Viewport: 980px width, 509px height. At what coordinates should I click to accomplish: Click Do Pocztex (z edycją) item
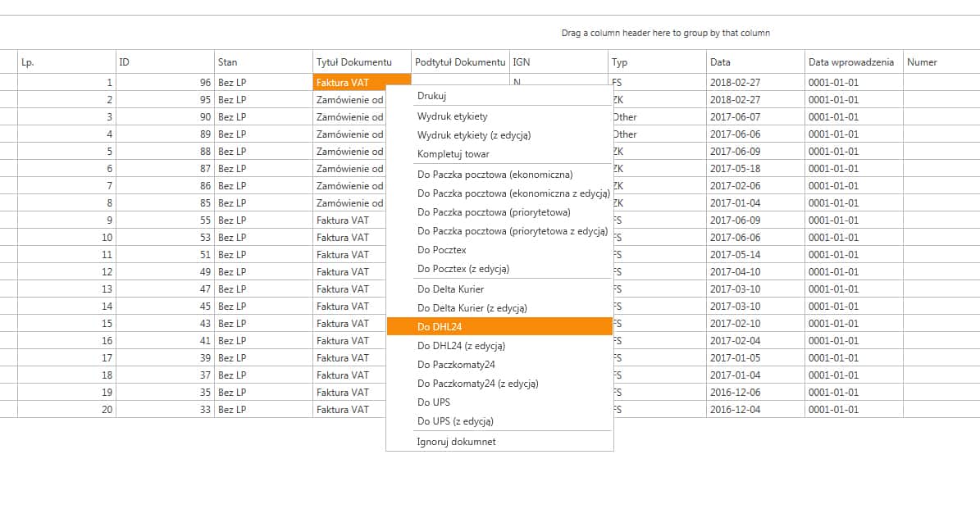499,269
